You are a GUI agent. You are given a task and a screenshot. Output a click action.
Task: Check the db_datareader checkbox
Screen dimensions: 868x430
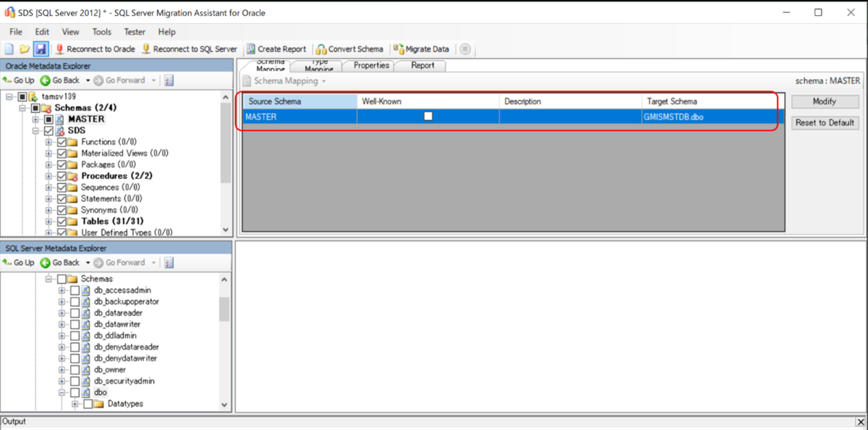click(x=75, y=313)
